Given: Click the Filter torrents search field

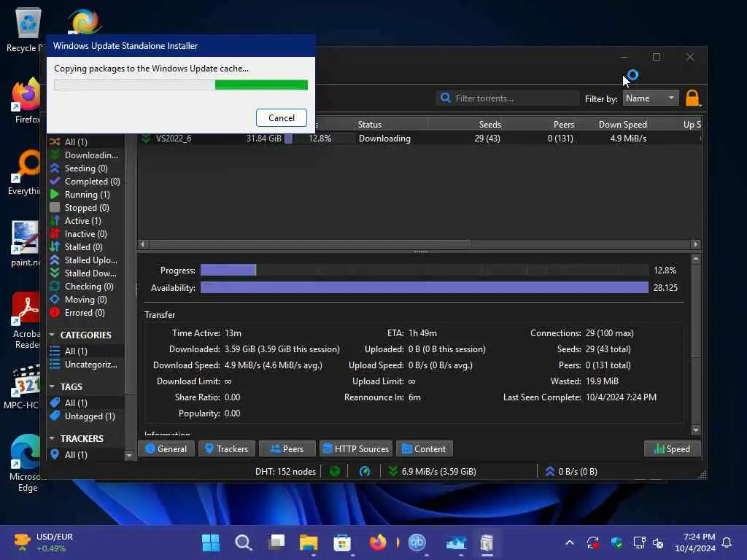Looking at the screenshot, I should coord(507,98).
